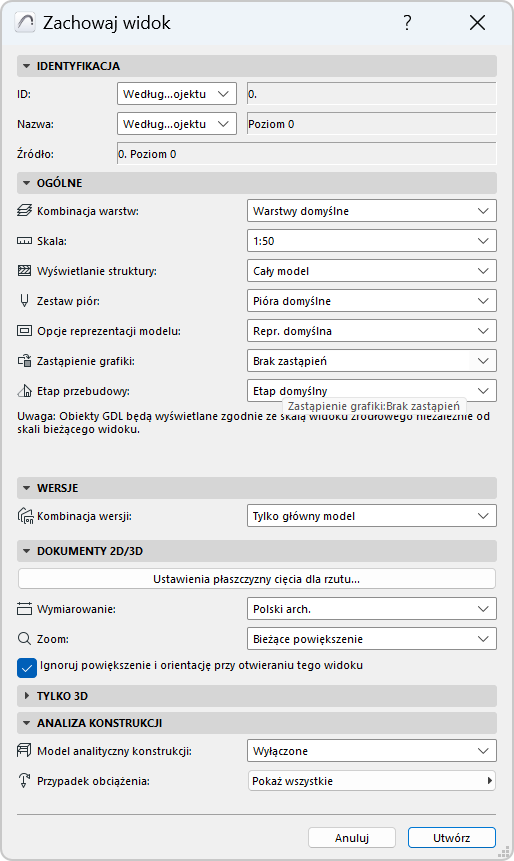
Task: Click the structure display icon
Action: (x=24, y=271)
